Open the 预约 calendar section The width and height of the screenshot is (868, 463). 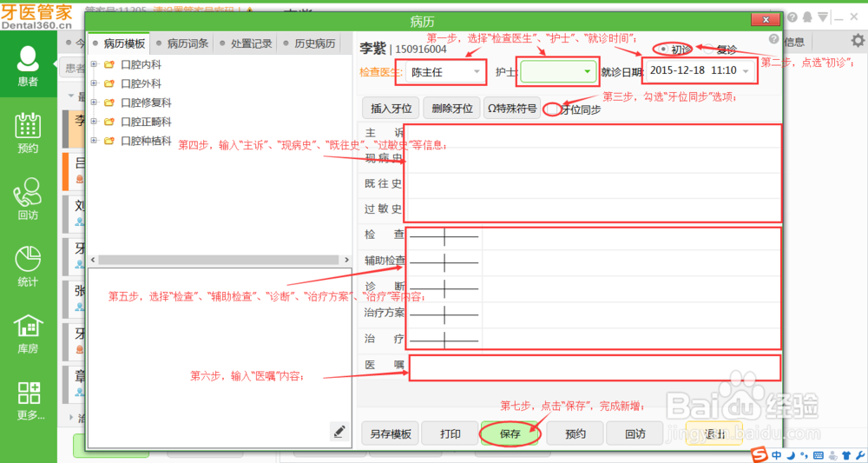[28, 133]
